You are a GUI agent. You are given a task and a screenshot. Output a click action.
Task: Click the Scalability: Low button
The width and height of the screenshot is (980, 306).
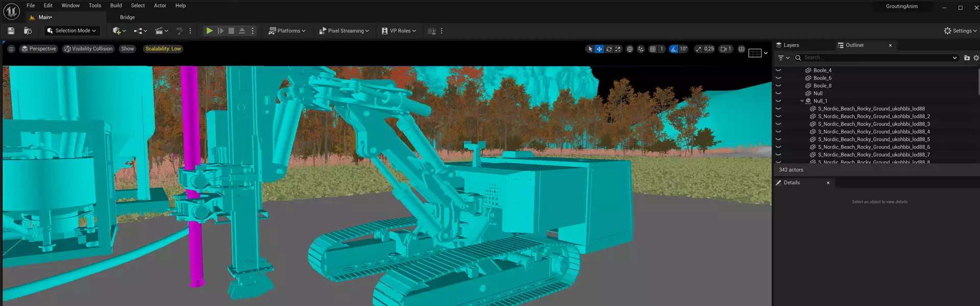(163, 49)
